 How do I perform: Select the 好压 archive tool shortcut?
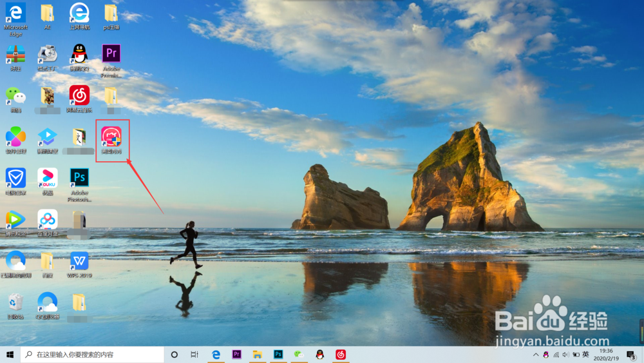15,58
